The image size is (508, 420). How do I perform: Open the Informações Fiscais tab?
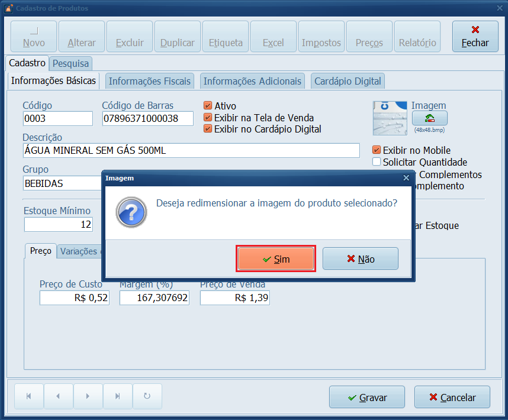click(150, 81)
